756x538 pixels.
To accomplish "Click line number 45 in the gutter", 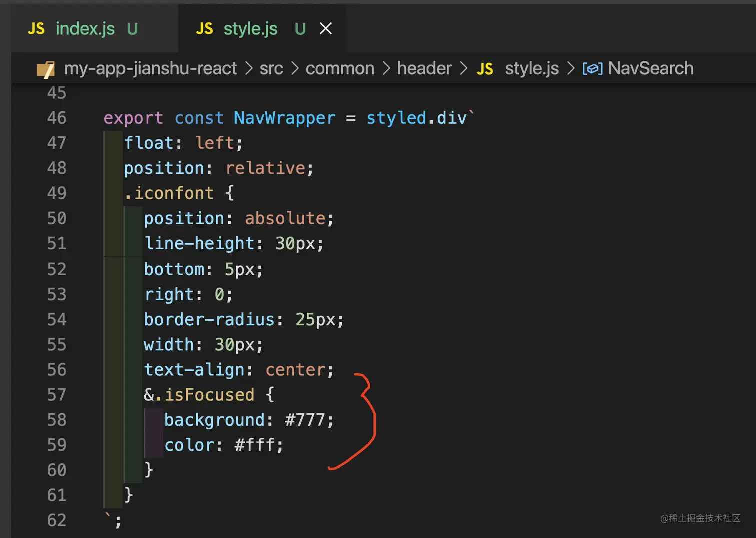I will (57, 93).
